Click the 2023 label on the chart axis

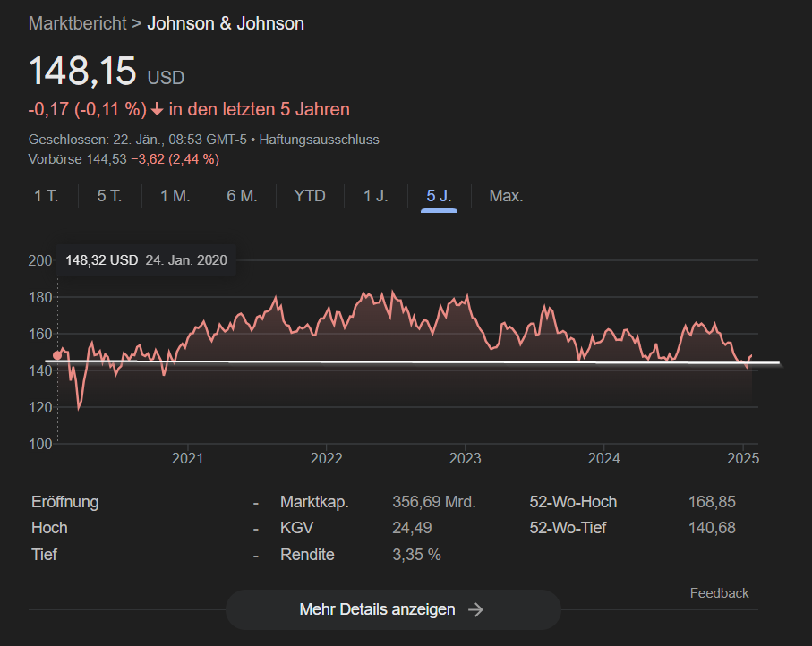click(x=465, y=458)
